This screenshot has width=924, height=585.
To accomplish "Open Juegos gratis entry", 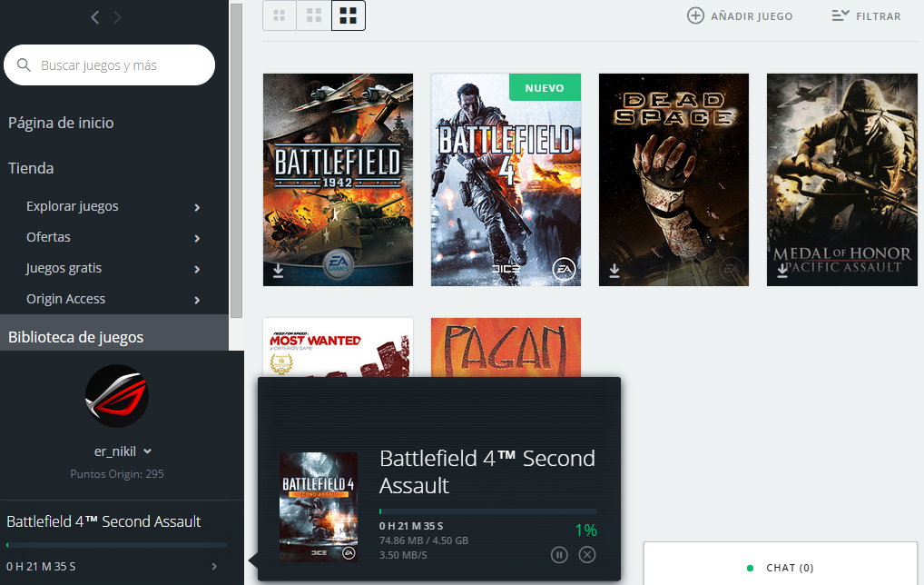I will (64, 268).
